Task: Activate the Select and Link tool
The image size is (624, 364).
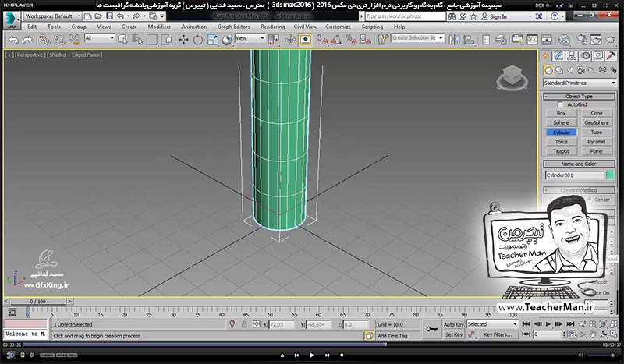Action: point(44,40)
